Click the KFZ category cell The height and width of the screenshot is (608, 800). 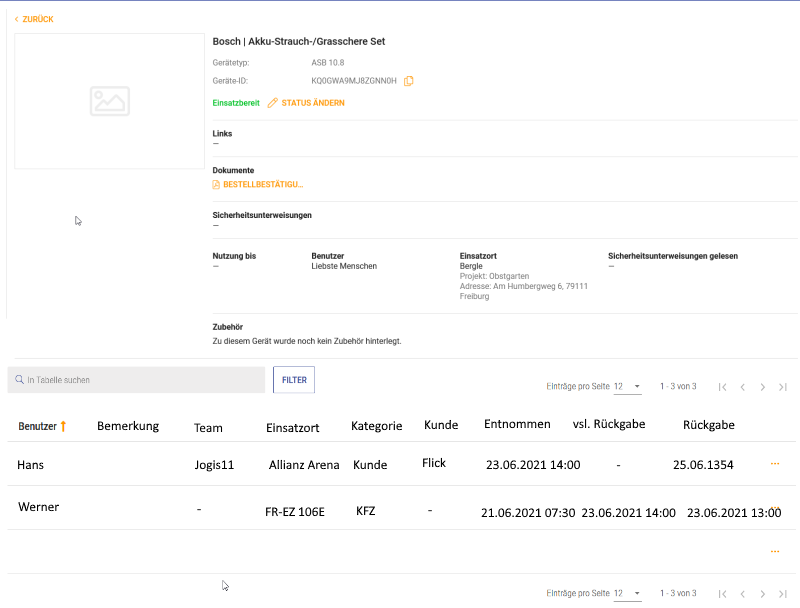(366, 511)
